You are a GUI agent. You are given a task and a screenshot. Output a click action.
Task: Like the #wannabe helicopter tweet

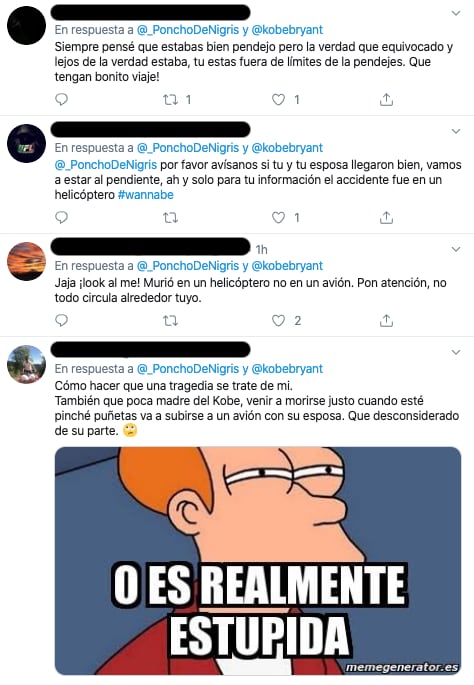(278, 218)
